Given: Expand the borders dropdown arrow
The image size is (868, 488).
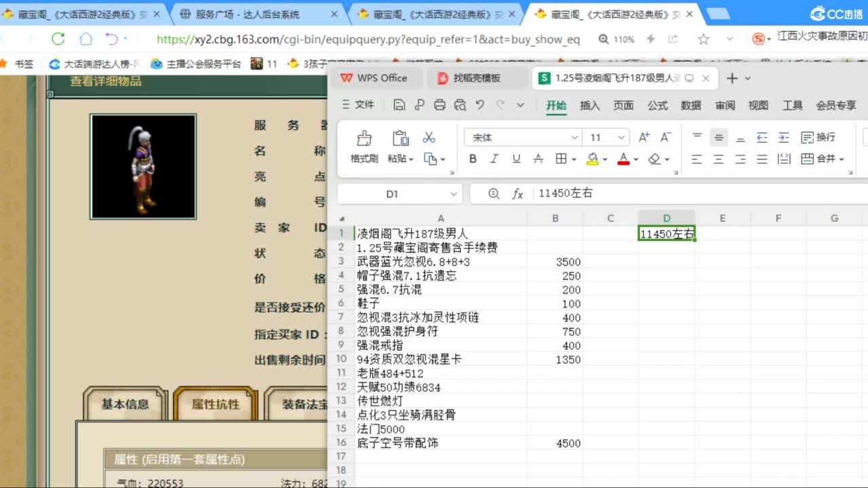Looking at the screenshot, I should [573, 159].
